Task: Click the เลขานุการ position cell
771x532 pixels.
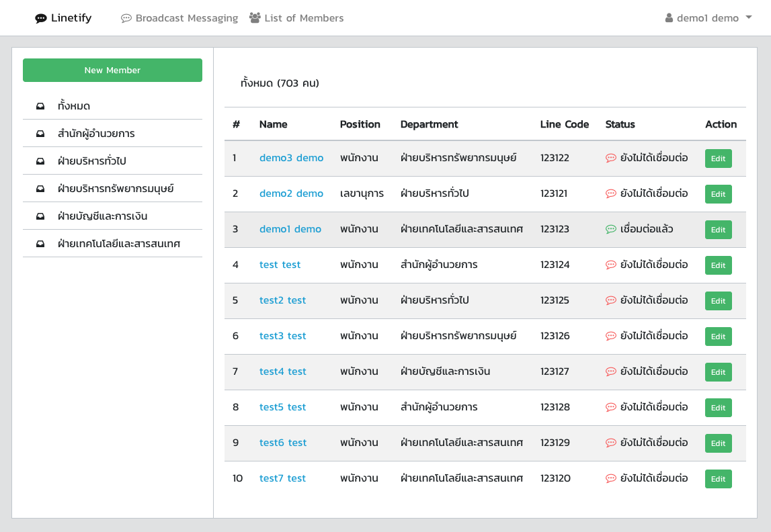Action: click(x=362, y=193)
